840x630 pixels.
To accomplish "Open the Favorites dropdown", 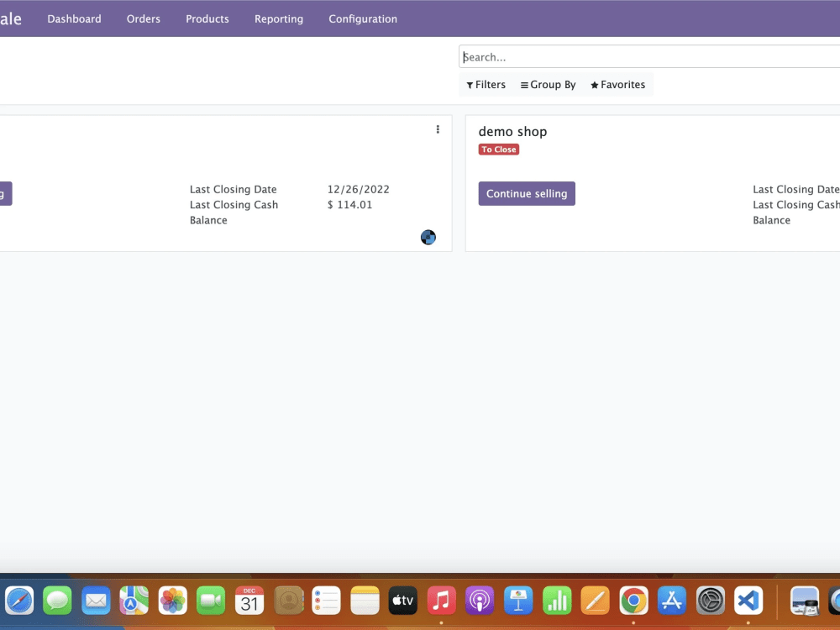I will [618, 84].
